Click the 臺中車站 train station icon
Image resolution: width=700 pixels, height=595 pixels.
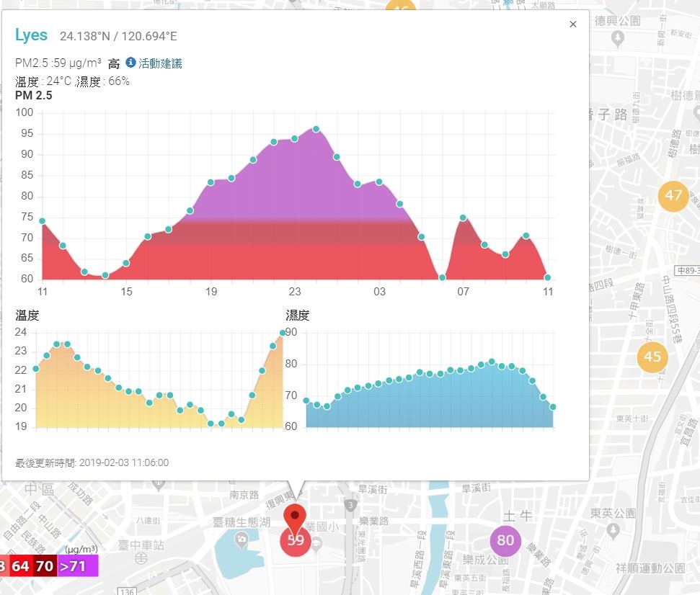(141, 558)
